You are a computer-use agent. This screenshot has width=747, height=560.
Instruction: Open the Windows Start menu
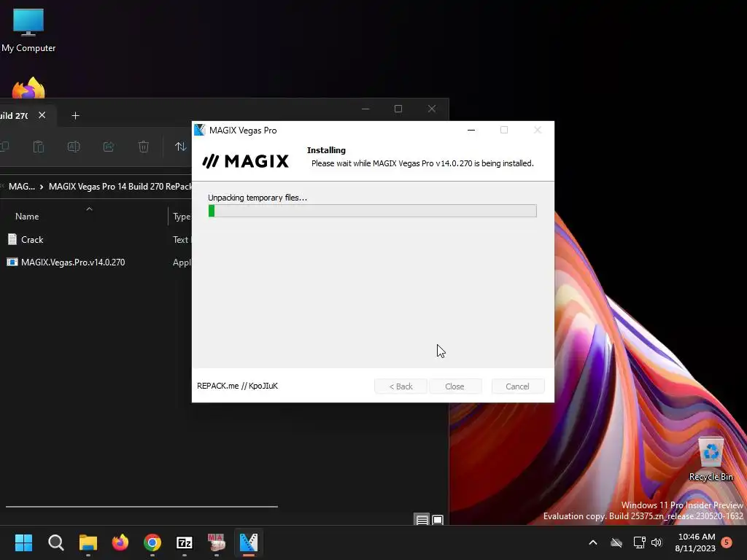pos(23,542)
